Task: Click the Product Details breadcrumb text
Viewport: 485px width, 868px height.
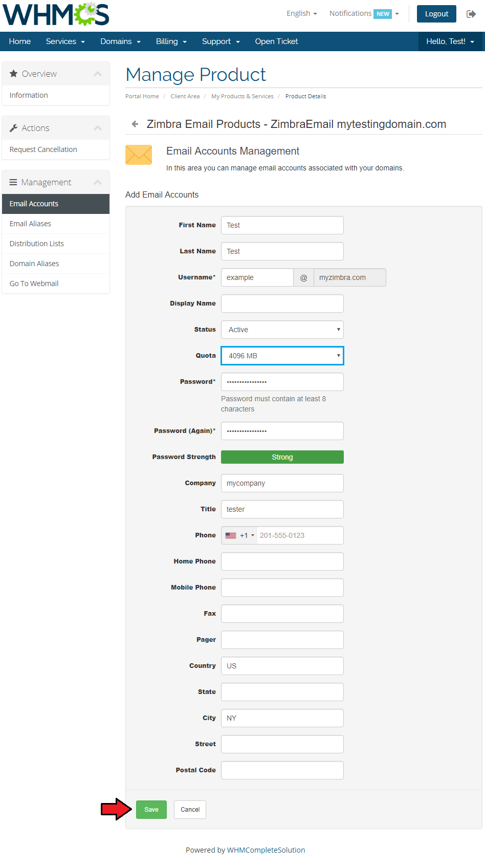Action: [x=305, y=96]
